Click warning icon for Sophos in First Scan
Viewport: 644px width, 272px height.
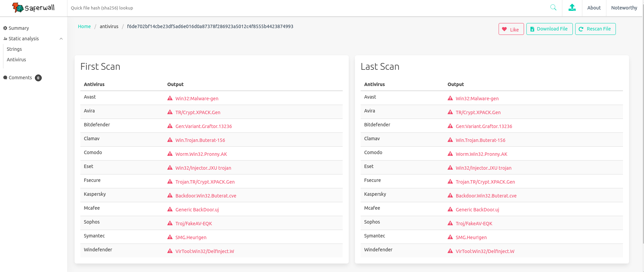point(170,223)
